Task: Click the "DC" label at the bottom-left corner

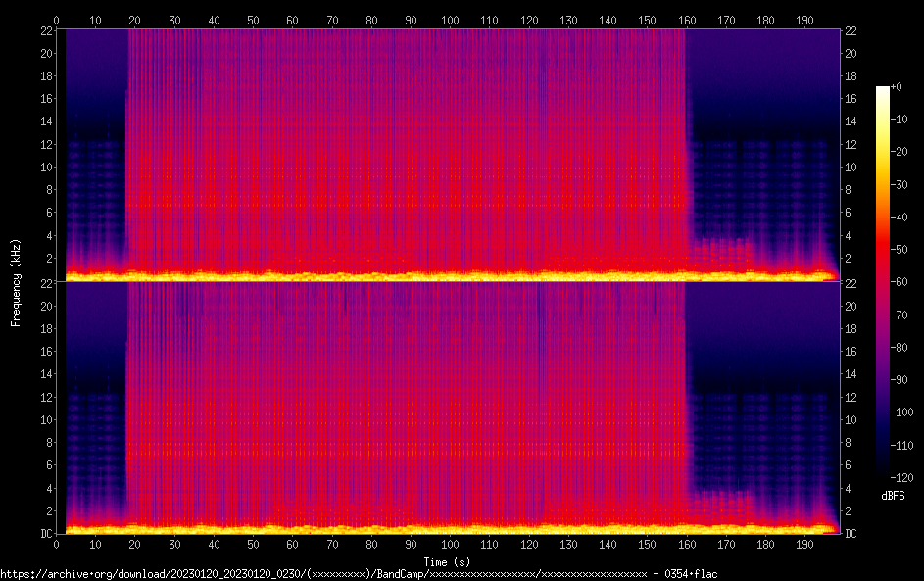Action: [44, 534]
